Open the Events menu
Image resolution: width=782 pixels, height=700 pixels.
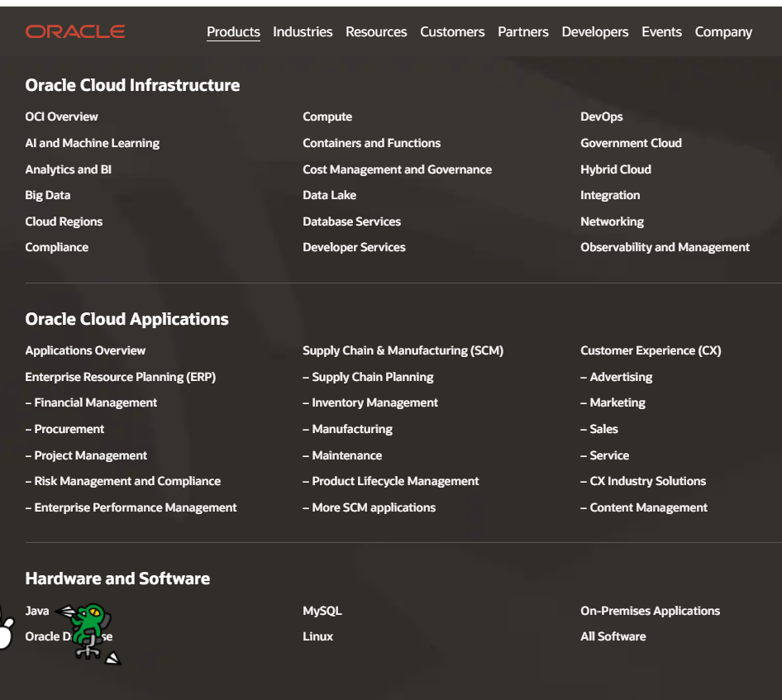pyautogui.click(x=662, y=32)
